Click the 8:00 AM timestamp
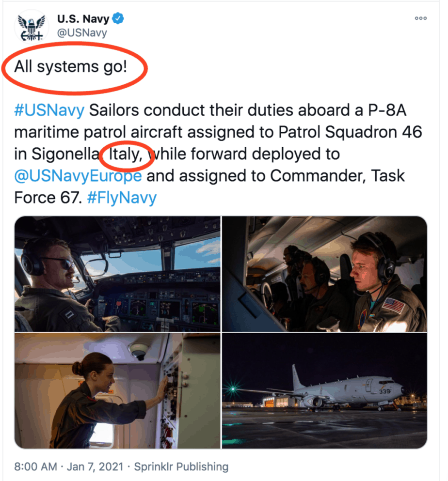The width and height of the screenshot is (448, 481). 35,467
